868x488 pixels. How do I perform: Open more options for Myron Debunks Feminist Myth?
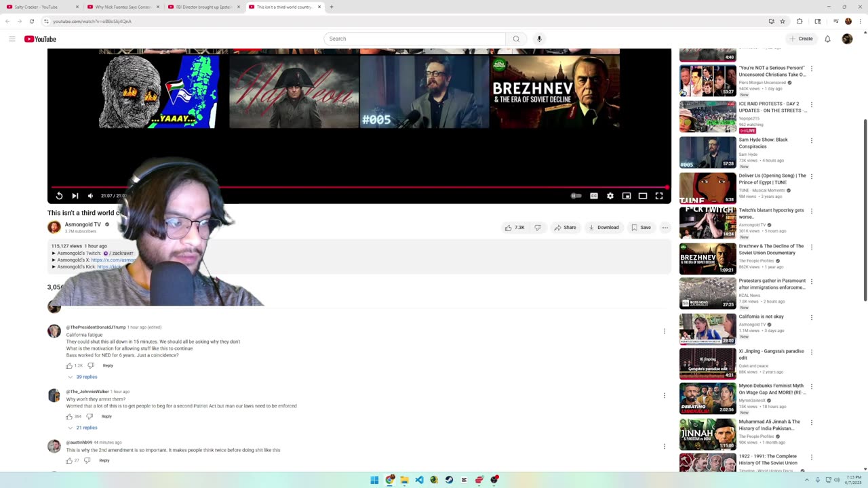click(812, 387)
